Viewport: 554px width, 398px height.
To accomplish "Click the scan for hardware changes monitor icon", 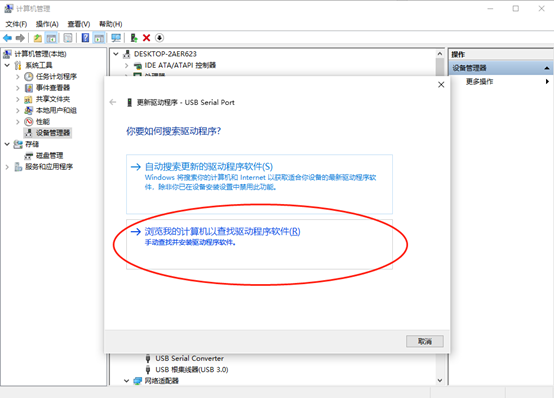I will [116, 38].
